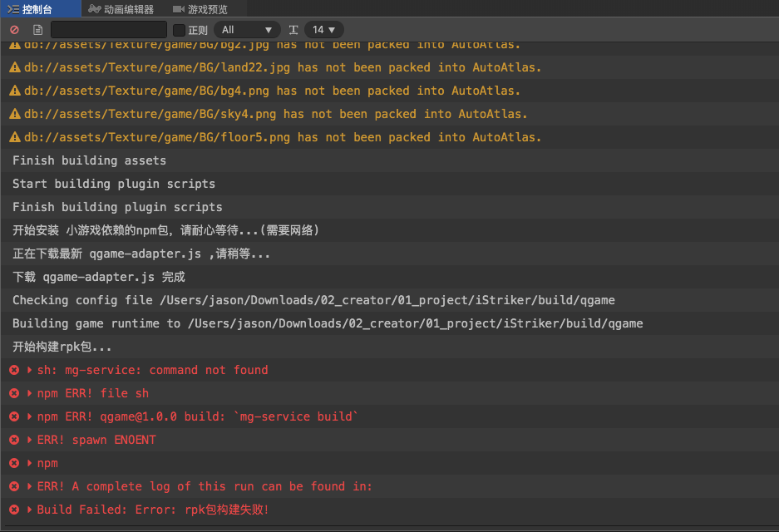The width and height of the screenshot is (779, 532).
Task: Expand the qgame@1.0.0 build error entry
Action: click(30, 416)
